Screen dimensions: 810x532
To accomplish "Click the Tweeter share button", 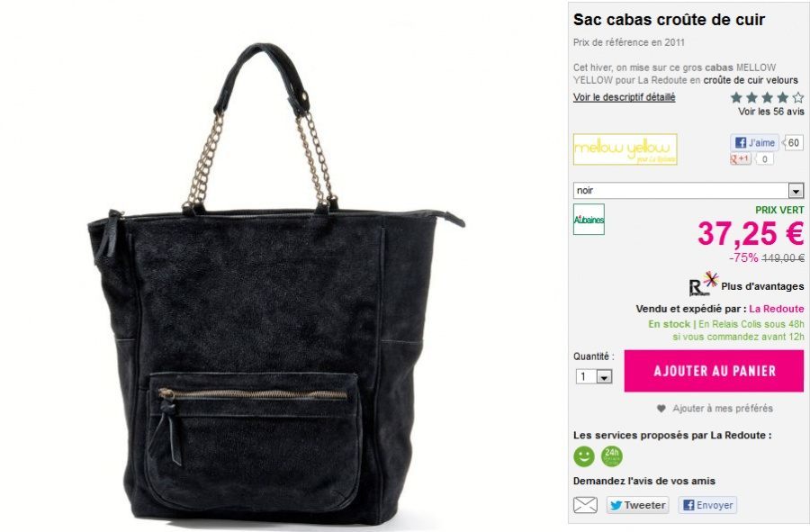I will tap(637, 505).
